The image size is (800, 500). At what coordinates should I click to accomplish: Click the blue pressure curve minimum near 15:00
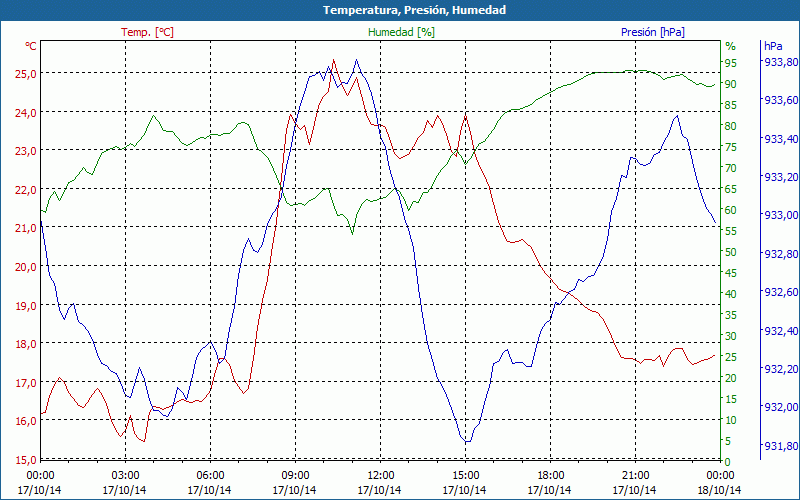[467, 441]
